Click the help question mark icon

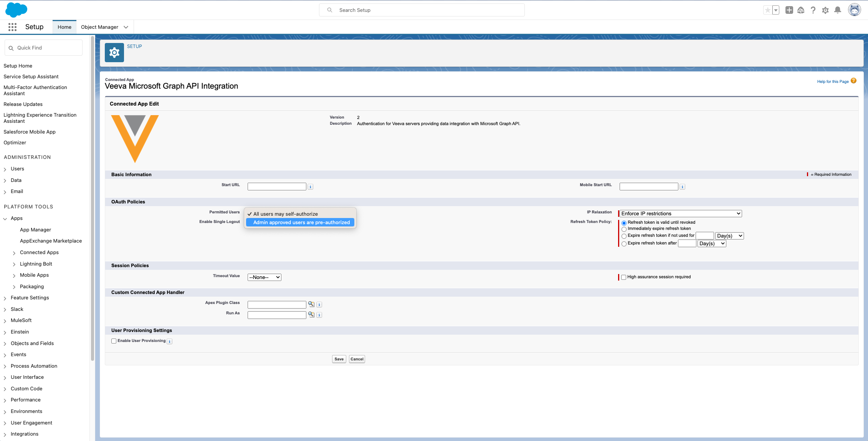coord(813,10)
